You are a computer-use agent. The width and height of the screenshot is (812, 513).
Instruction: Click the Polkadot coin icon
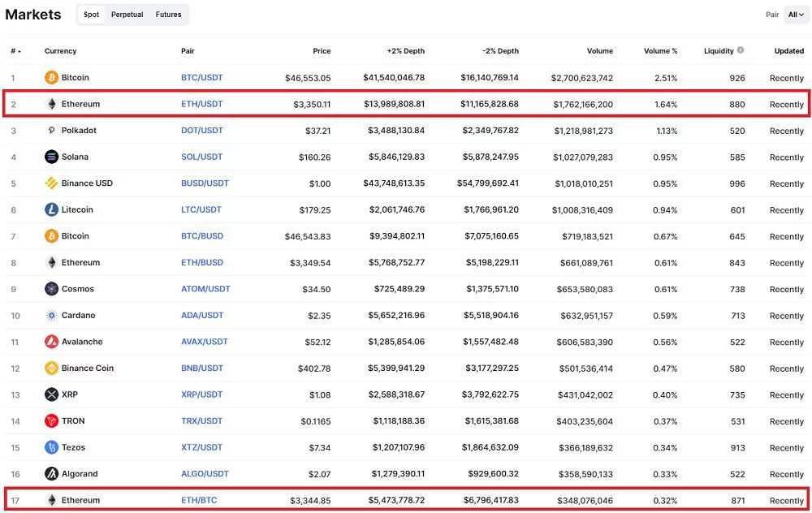(x=52, y=131)
